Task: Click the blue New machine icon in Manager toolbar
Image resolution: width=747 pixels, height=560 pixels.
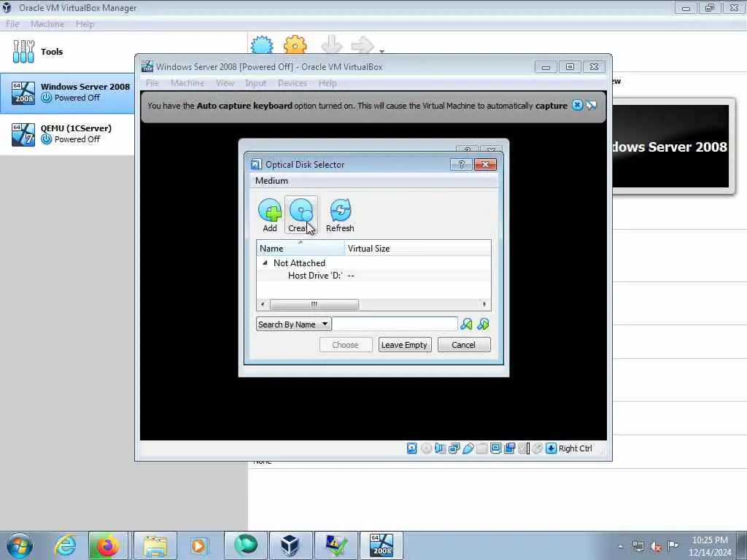Action: (x=262, y=44)
